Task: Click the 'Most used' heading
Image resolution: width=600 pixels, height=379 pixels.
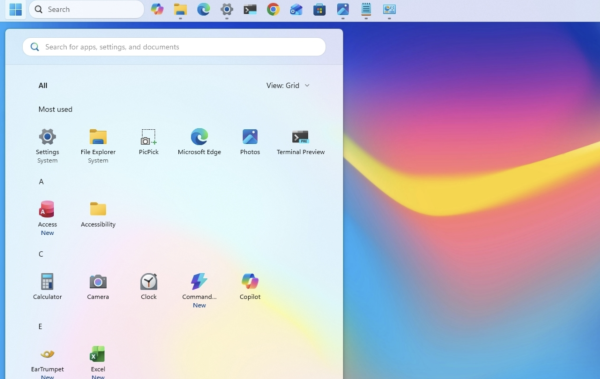Action: pos(55,109)
